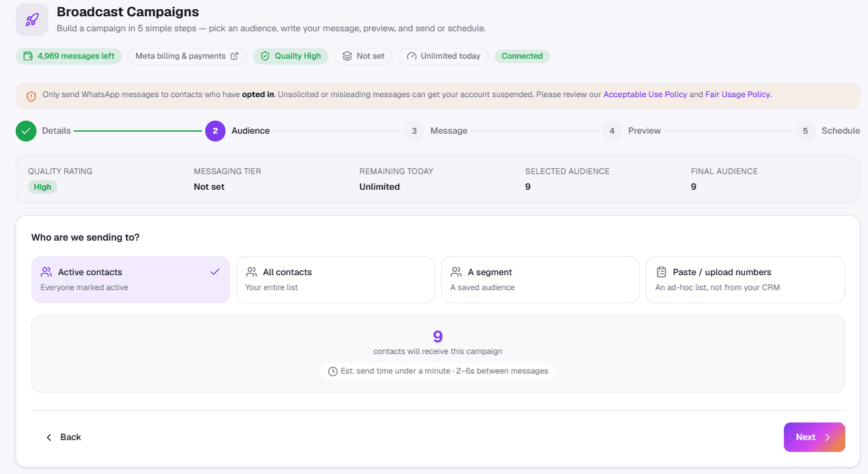The height and width of the screenshot is (474, 868).
Task: Click the Remaining Today value Unlimited
Action: [x=379, y=186]
